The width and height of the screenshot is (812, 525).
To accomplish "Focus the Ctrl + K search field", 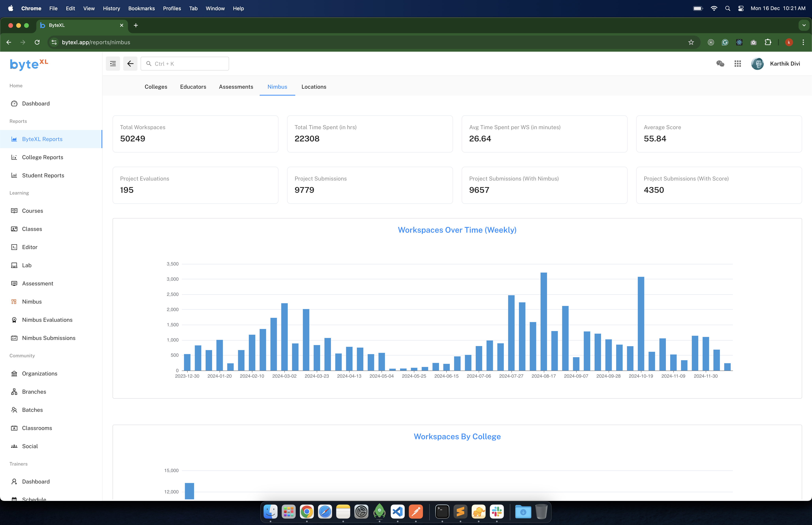I will [x=185, y=64].
